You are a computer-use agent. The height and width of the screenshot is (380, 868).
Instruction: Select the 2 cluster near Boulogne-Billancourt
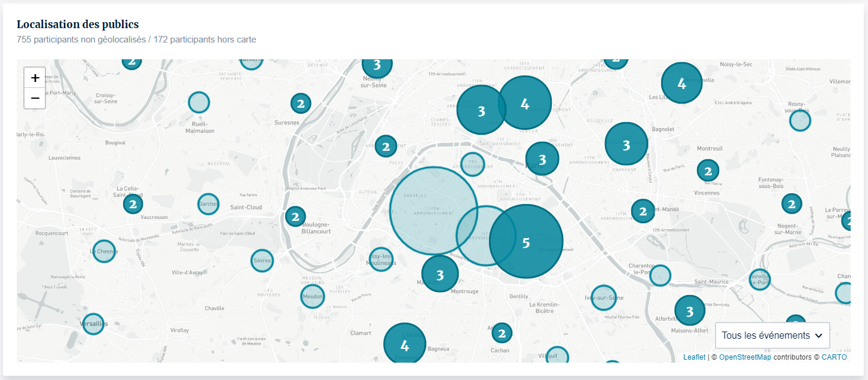295,216
